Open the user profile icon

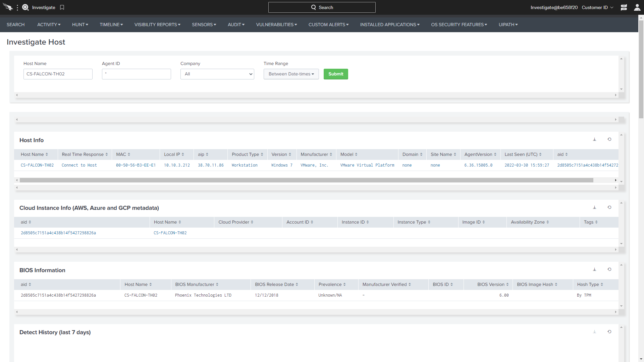[x=637, y=7]
